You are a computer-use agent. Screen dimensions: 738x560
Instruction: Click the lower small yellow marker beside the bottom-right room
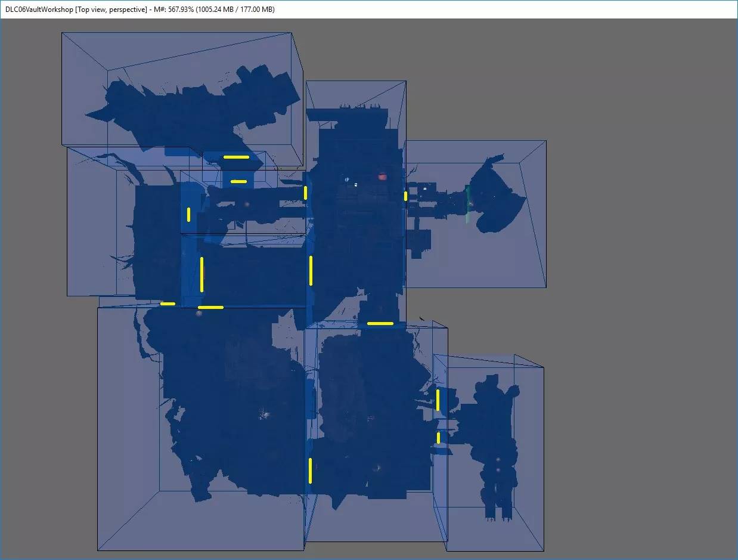click(438, 437)
